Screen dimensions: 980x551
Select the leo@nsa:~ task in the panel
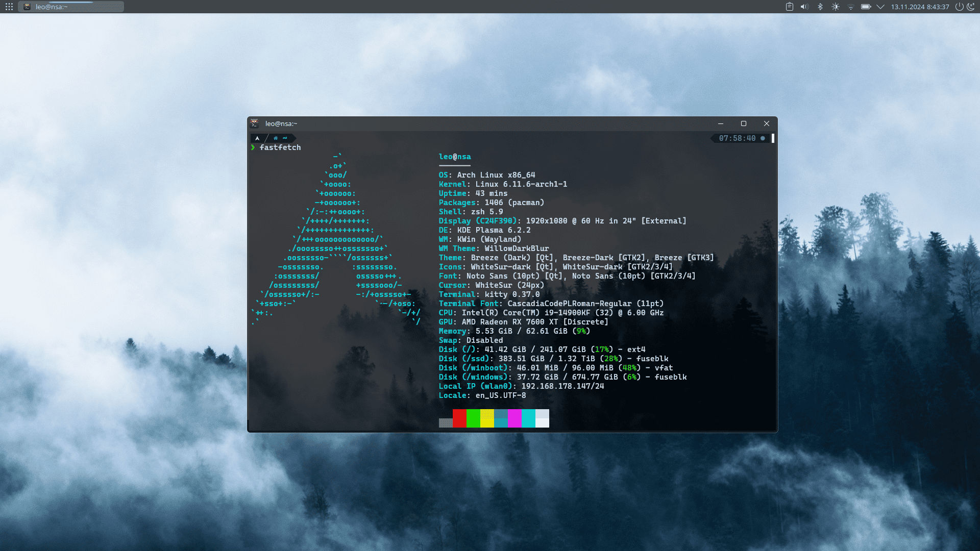click(x=71, y=7)
